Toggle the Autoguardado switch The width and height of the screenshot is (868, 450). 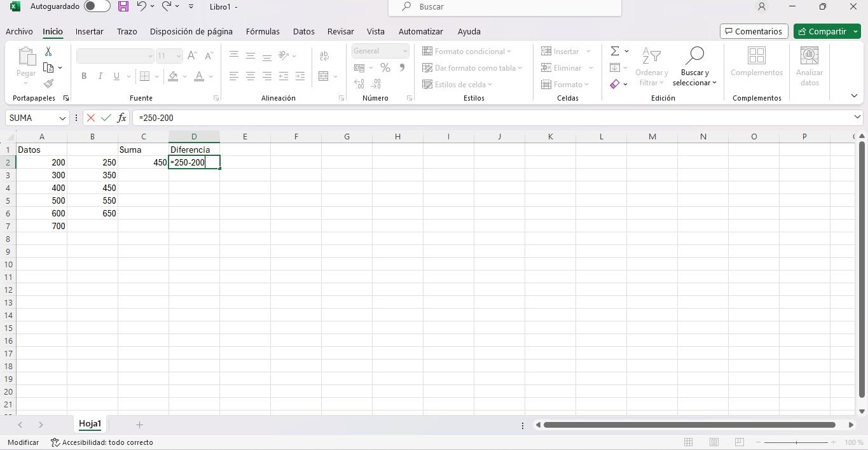[97, 6]
